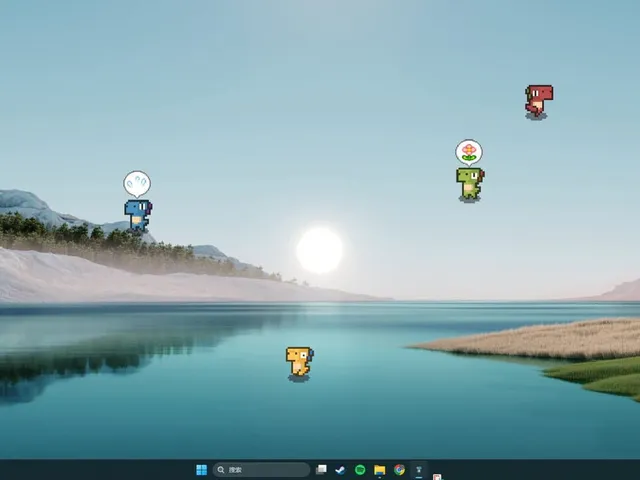Open the Windows Start menu
This screenshot has width=640, height=480.
202,470
